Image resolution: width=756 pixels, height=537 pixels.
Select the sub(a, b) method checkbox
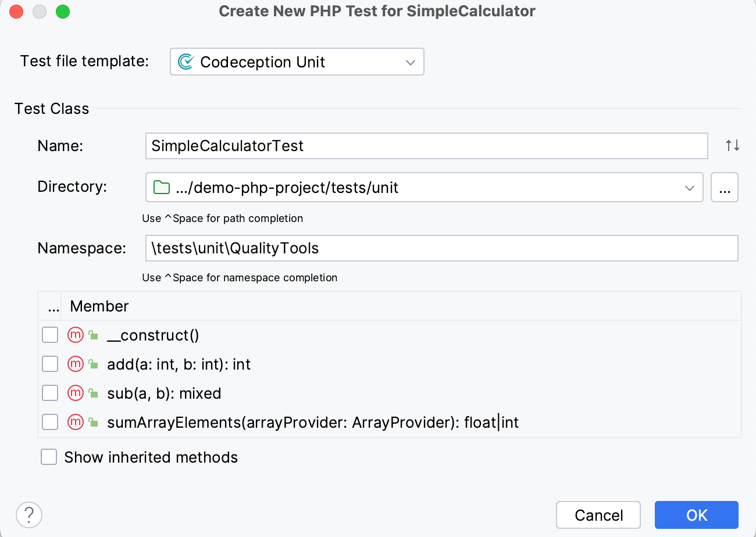click(x=50, y=393)
